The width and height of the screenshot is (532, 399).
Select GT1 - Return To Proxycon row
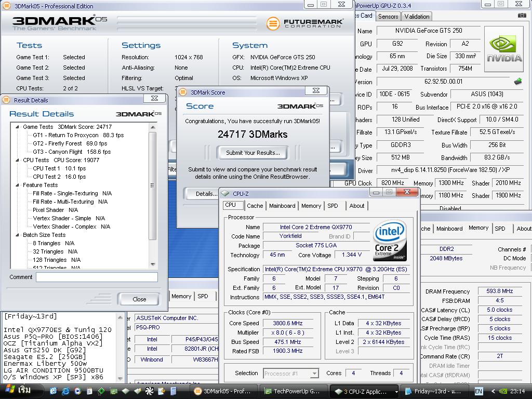coord(78,135)
